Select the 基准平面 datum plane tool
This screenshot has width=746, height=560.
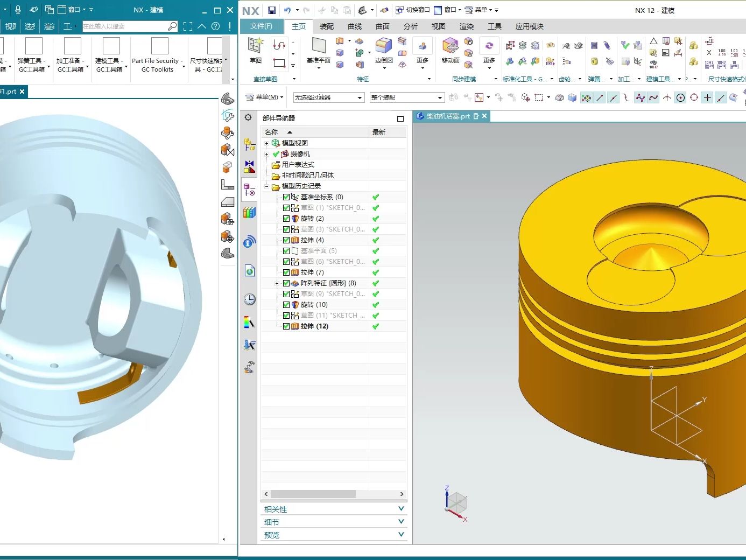[x=319, y=46]
